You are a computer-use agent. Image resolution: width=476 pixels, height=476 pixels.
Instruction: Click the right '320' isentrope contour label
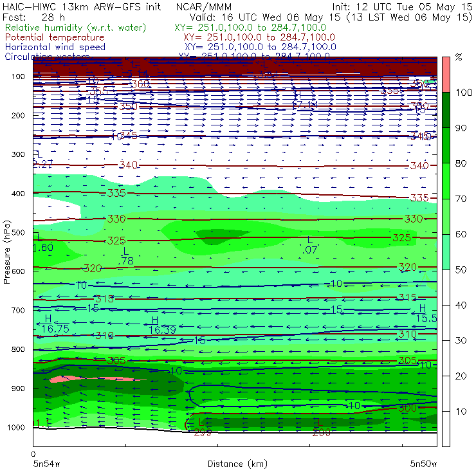tap(407, 267)
